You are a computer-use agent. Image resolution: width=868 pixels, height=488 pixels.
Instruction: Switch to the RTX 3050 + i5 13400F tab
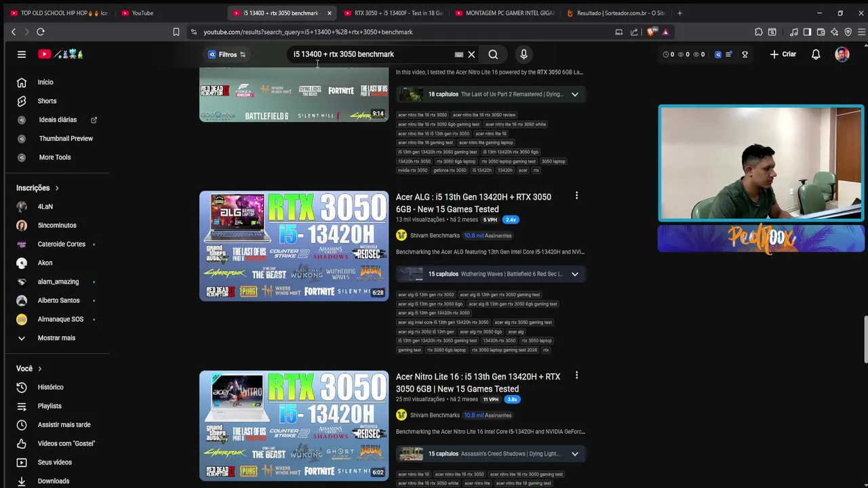(x=393, y=13)
